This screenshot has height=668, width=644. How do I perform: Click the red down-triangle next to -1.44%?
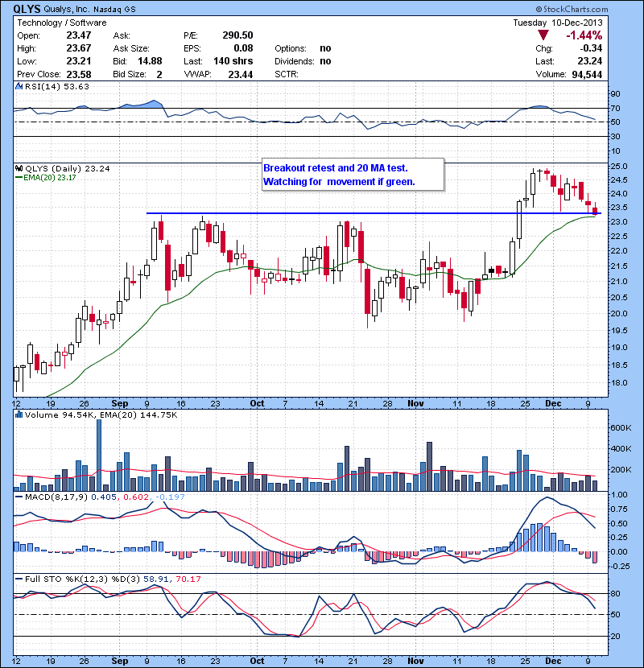543,35
